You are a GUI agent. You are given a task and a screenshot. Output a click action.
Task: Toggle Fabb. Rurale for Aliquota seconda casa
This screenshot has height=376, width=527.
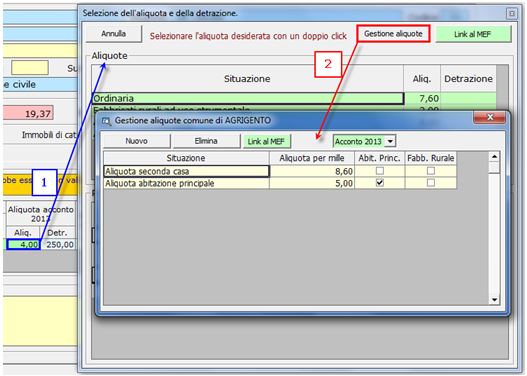click(x=431, y=171)
